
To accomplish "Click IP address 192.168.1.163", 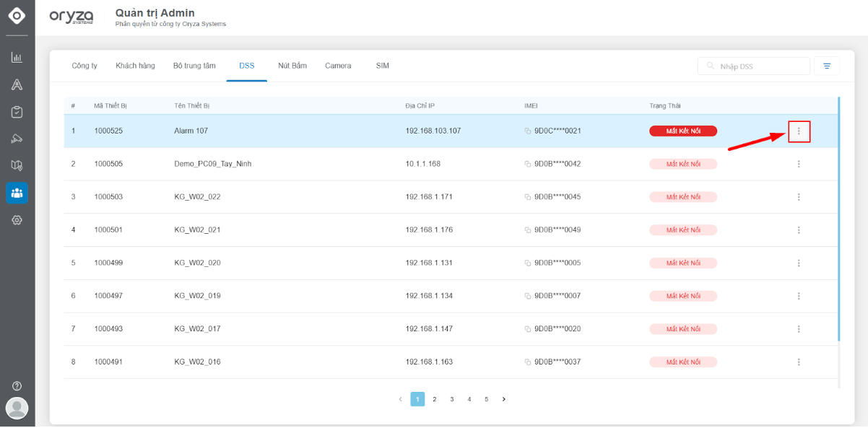I will [429, 362].
